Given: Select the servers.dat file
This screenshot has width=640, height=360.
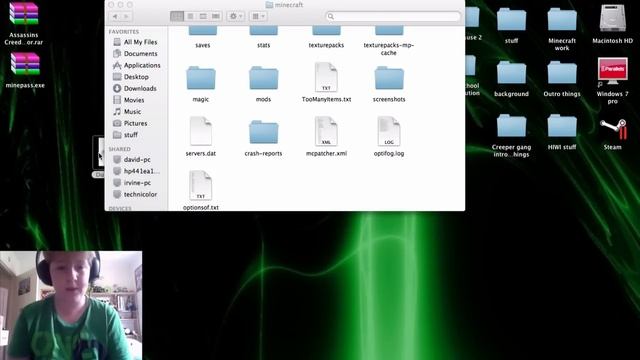Looking at the screenshot, I should [200, 131].
